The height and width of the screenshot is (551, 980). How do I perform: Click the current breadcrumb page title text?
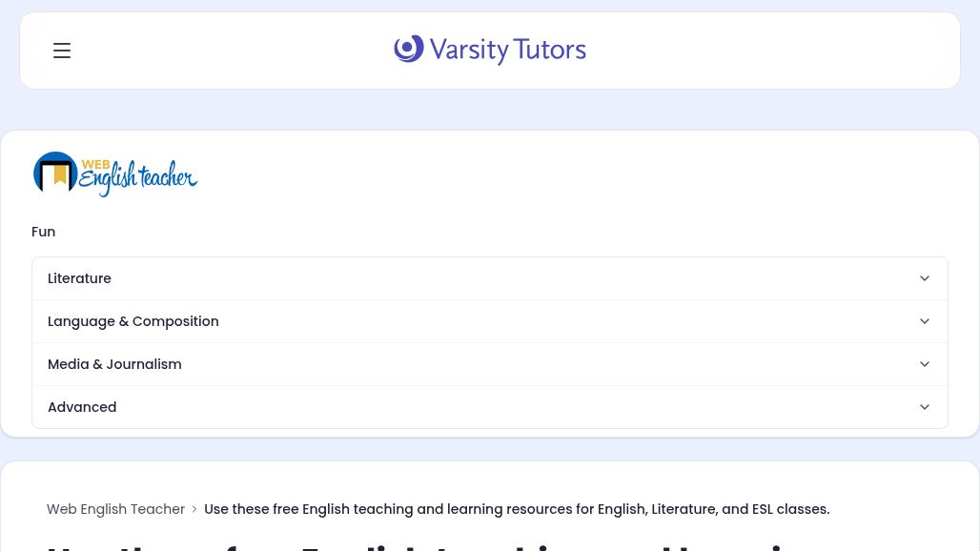point(517,509)
